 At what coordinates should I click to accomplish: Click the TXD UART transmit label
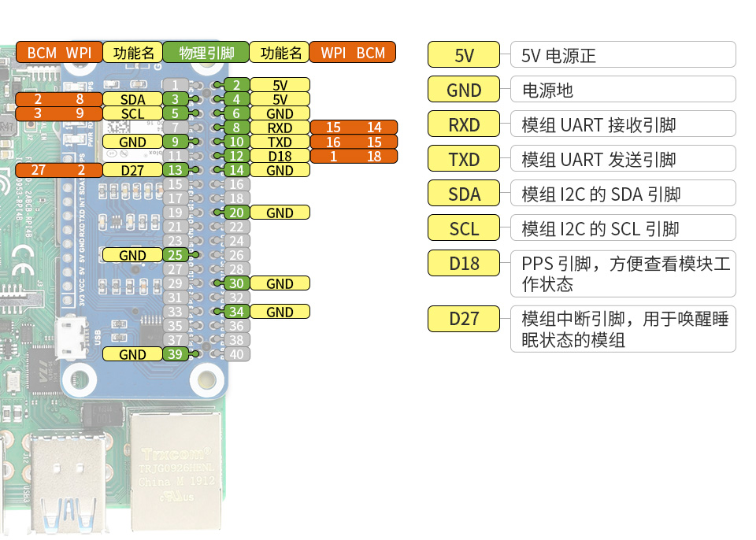pos(463,159)
